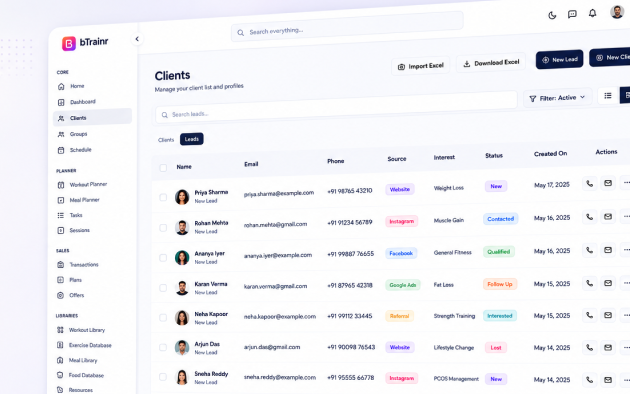Tick the checkbox for Rohan Mehta

[x=163, y=228]
